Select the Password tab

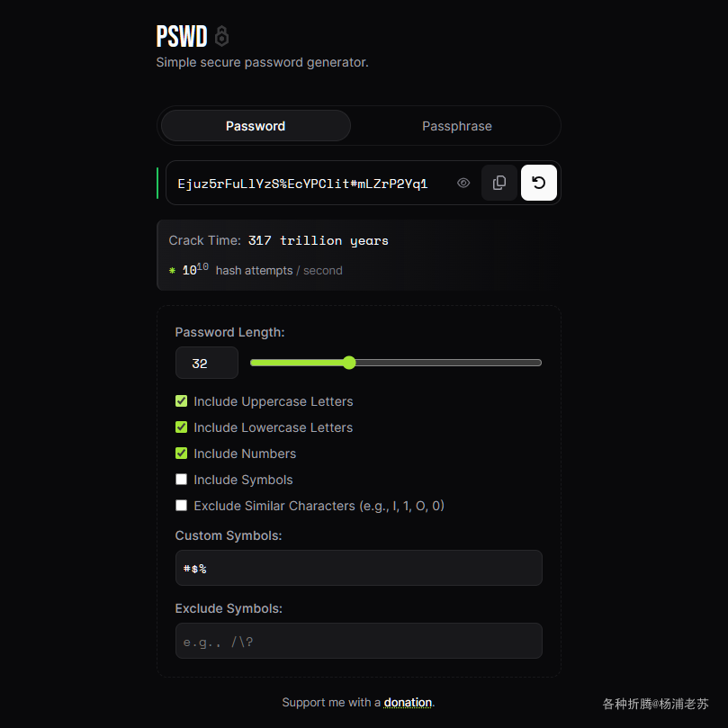256,126
